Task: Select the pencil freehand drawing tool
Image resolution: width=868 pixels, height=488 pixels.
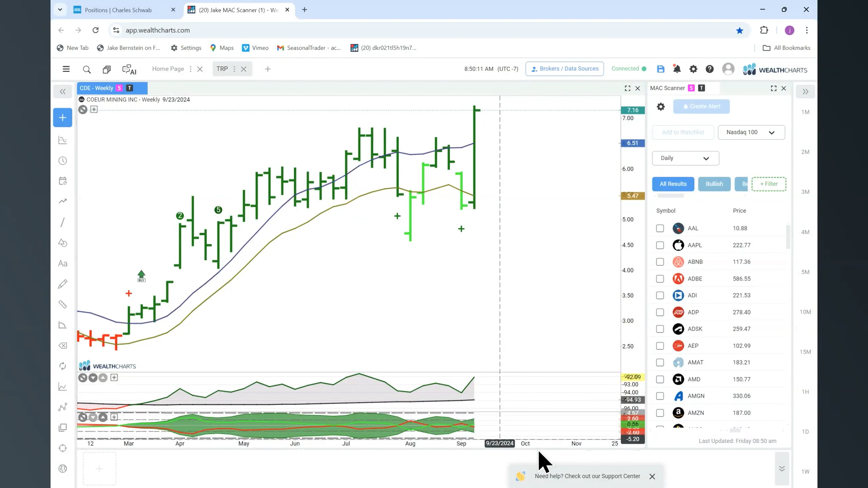Action: pyautogui.click(x=63, y=284)
